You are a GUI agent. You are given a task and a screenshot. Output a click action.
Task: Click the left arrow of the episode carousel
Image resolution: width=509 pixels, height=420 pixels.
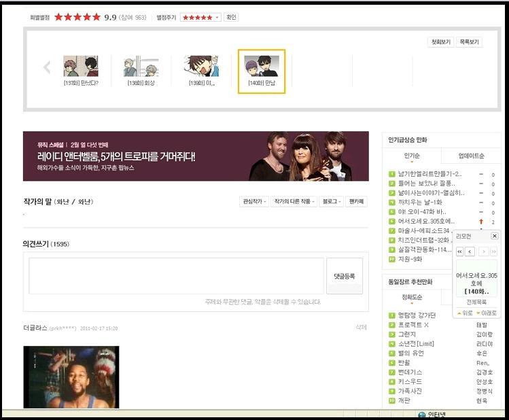[47, 67]
